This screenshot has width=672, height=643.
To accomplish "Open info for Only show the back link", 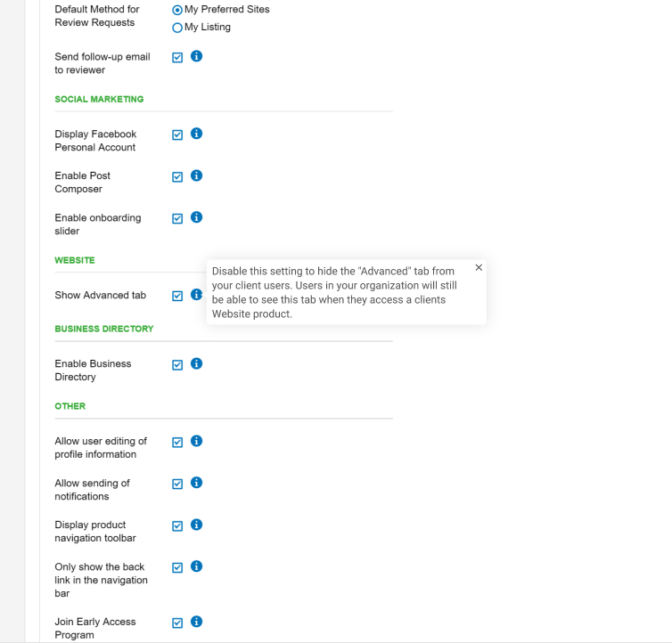I will click(x=196, y=566).
